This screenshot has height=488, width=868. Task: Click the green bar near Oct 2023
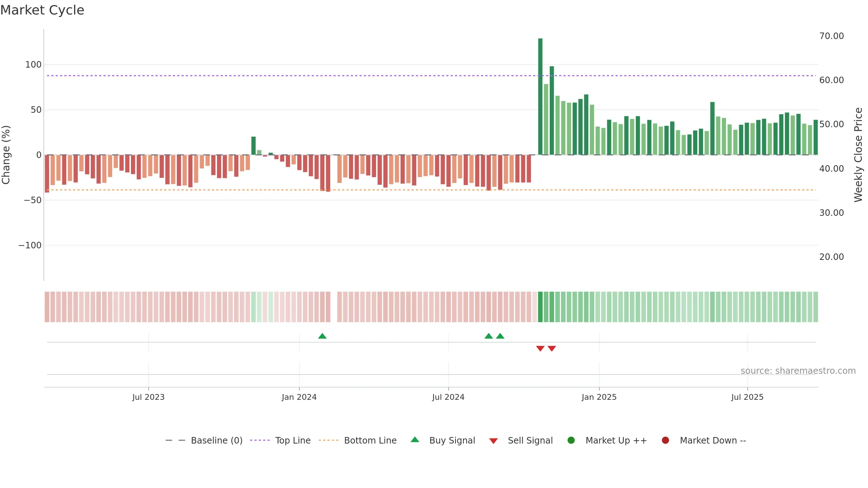(x=254, y=146)
